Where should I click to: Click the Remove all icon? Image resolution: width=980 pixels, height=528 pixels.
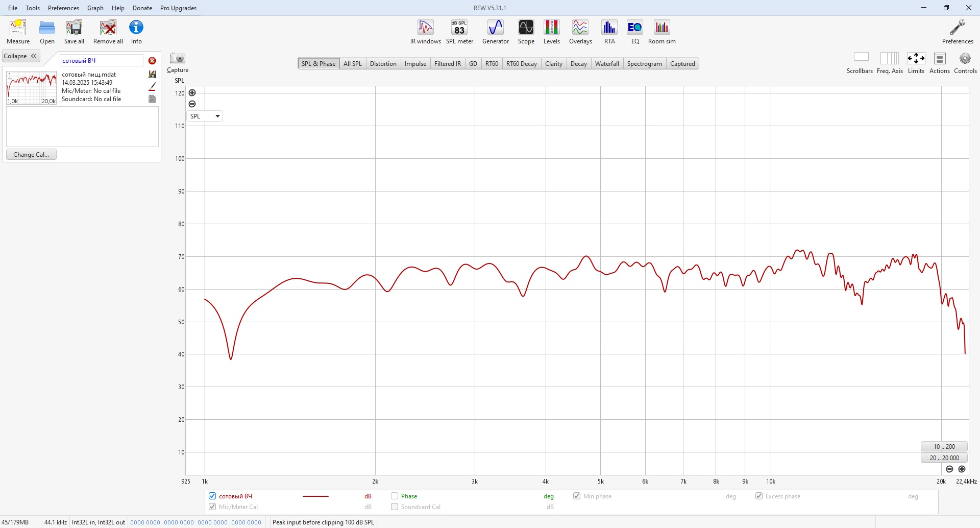(x=108, y=32)
